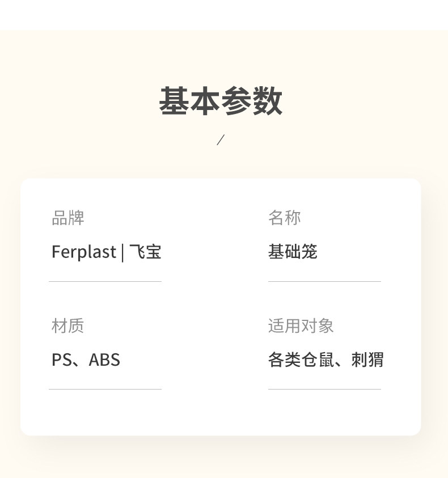Click the 基础笼 name value
This screenshot has width=448, height=478.
tap(292, 252)
